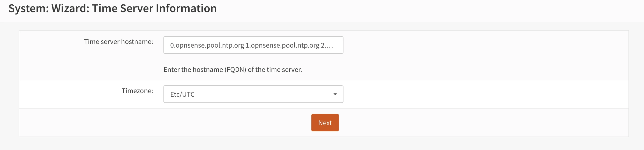Click the Time server hostname input field
The width and height of the screenshot is (644, 150).
253,45
